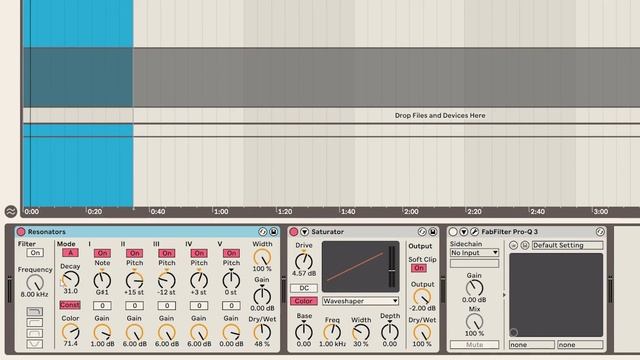Open the second 'none' parameter chooser
The height and width of the screenshot is (360, 640).
pyautogui.click(x=580, y=345)
